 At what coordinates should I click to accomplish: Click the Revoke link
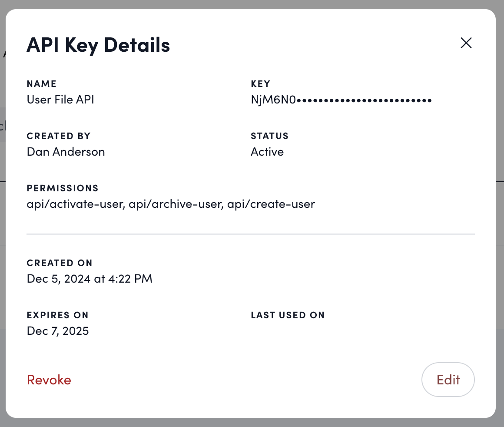coord(49,380)
